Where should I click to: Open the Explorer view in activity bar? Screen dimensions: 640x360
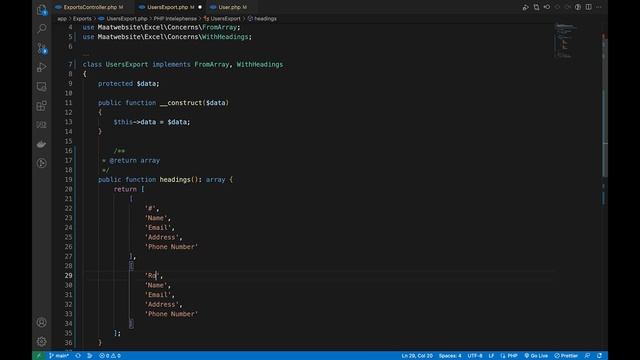[42, 10]
